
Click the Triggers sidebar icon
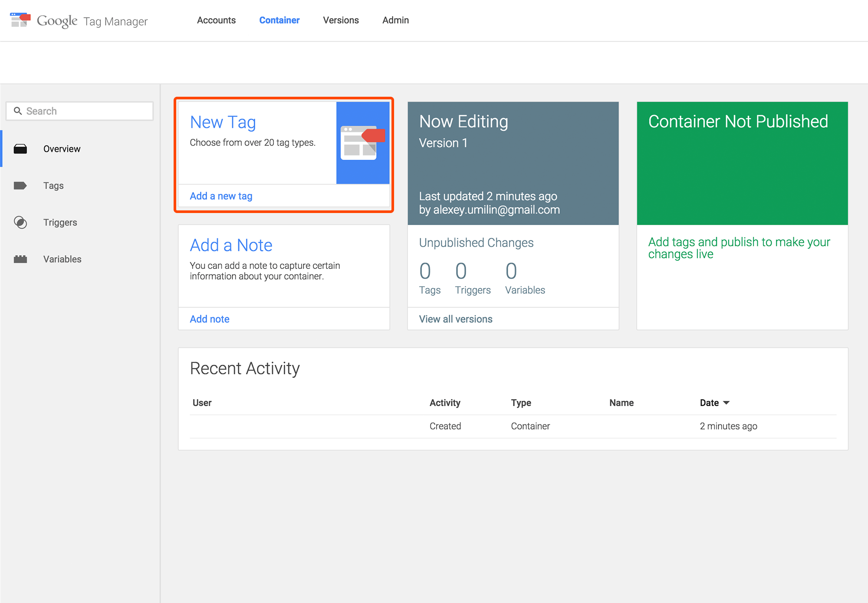tap(20, 223)
